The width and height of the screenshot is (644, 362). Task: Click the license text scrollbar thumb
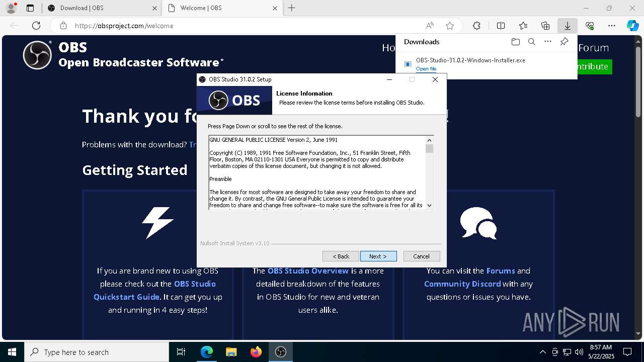point(429,149)
